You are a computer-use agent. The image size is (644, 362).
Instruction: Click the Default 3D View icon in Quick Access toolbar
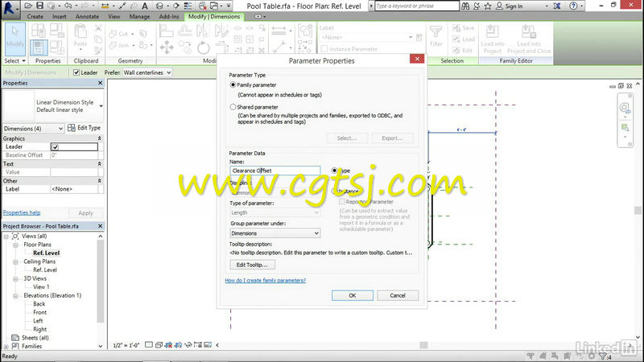click(159, 6)
